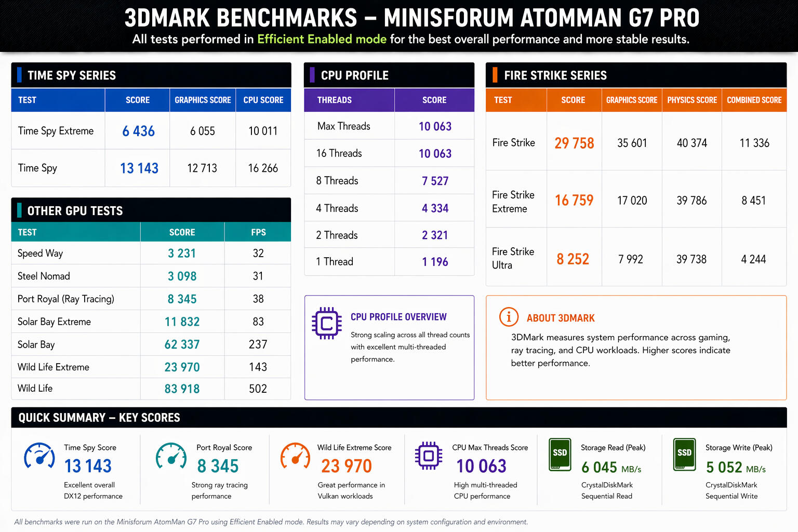Click the Wild Life score 83 918
This screenshot has height=532, width=798.
click(182, 389)
